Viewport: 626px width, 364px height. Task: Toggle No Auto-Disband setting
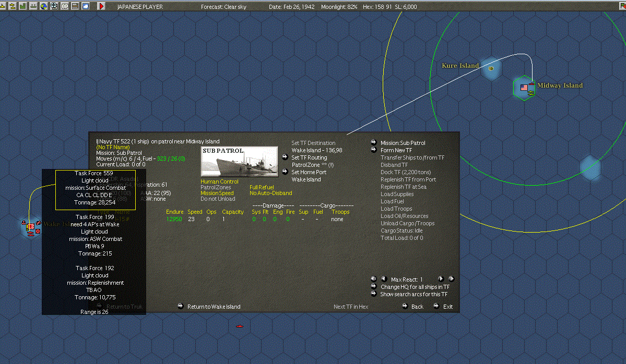(x=270, y=193)
